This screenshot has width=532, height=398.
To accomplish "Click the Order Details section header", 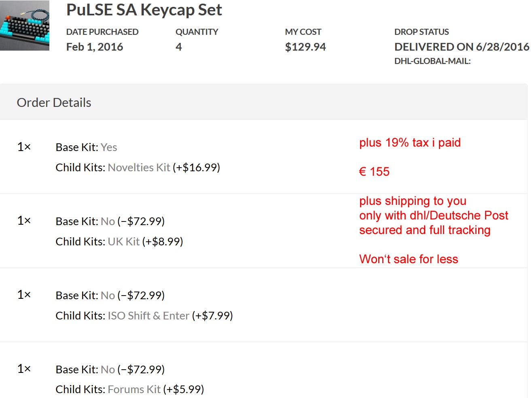I will tap(54, 102).
